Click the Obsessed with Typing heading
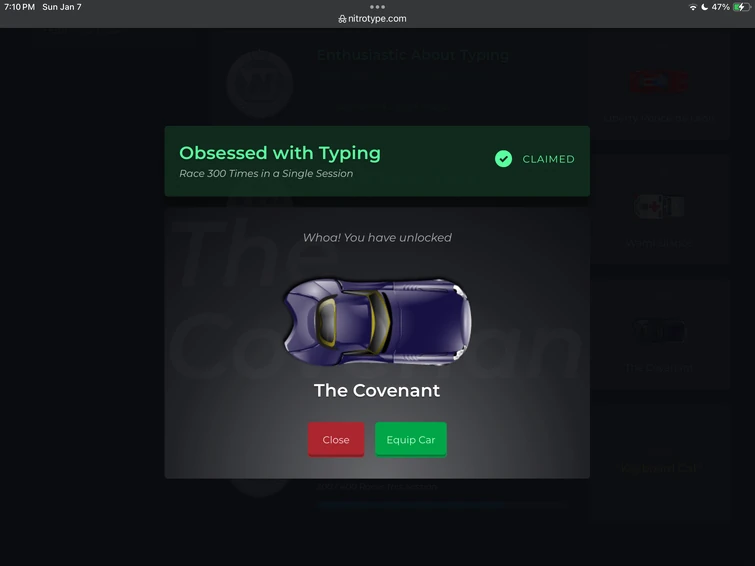The width and height of the screenshot is (755, 566). coord(280,153)
